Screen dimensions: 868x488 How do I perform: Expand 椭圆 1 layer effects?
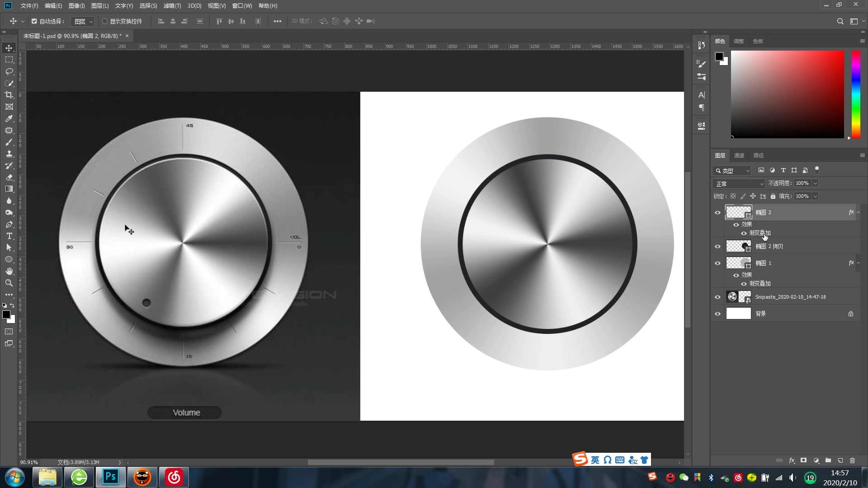click(858, 263)
